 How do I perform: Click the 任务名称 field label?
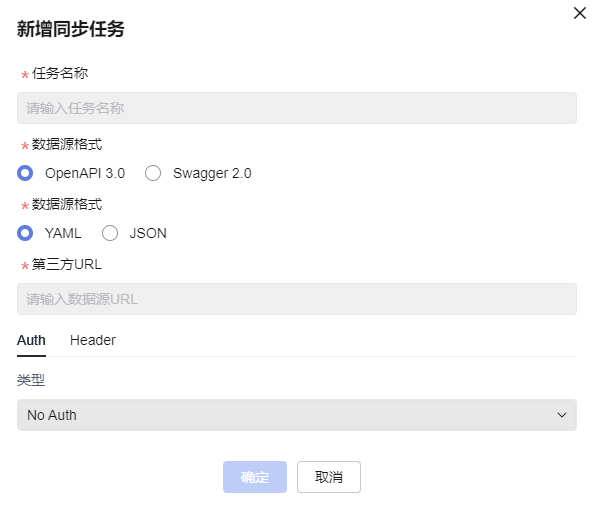click(60, 73)
